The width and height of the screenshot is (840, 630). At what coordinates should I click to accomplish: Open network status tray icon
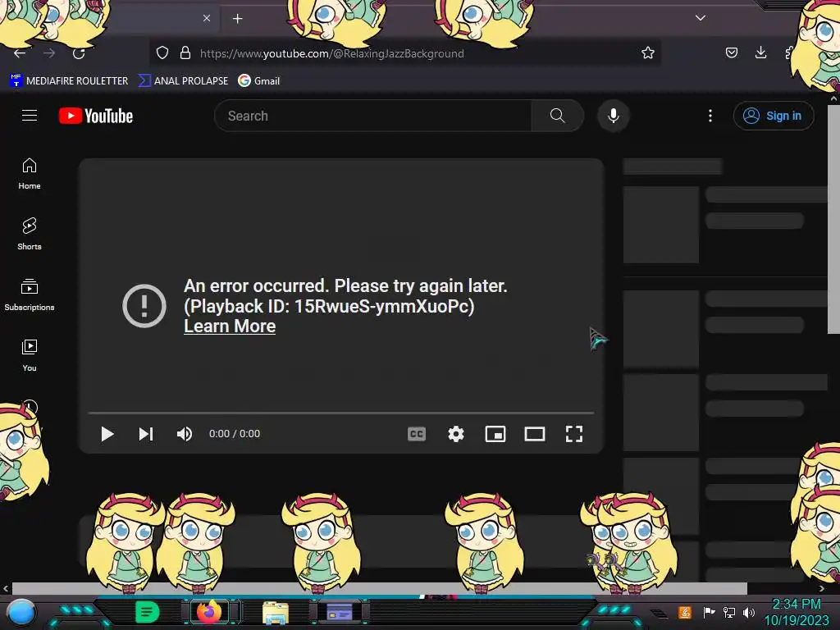point(729,612)
